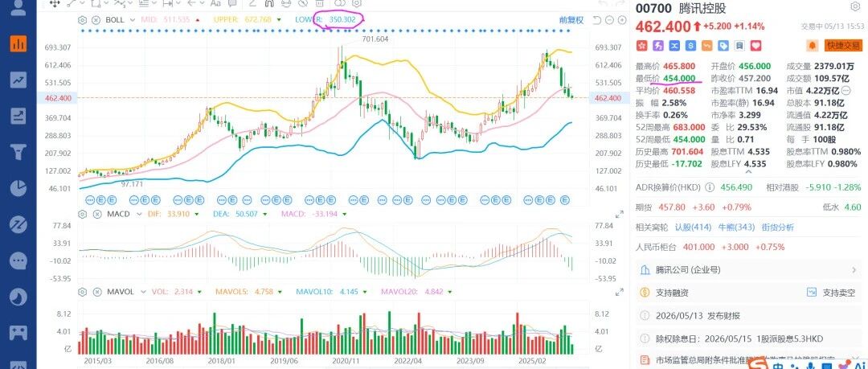Maximize the MACD sub-chart panel

tap(620, 215)
